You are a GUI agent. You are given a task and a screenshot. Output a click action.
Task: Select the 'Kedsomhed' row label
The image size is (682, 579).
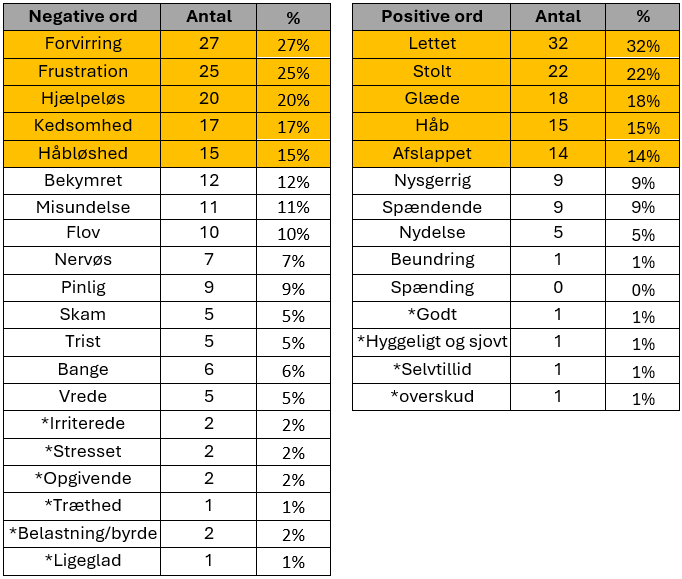(x=83, y=127)
